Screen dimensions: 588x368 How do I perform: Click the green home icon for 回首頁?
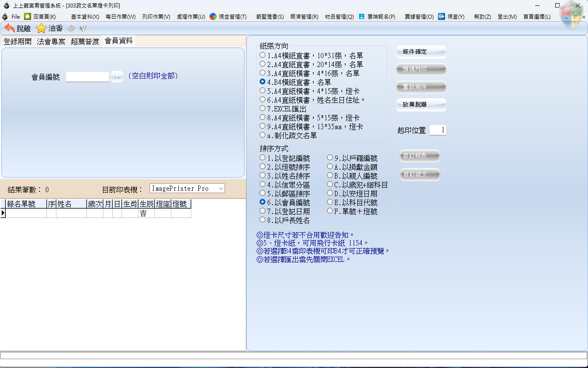pos(28,16)
